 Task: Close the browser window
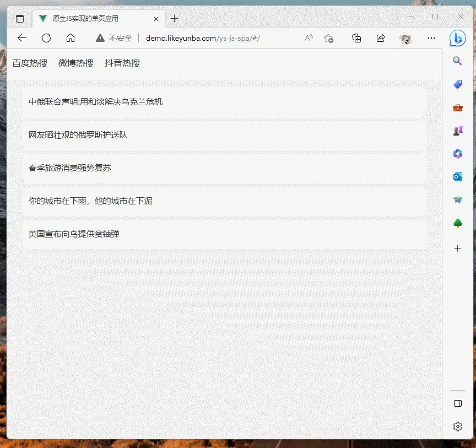coord(461,17)
